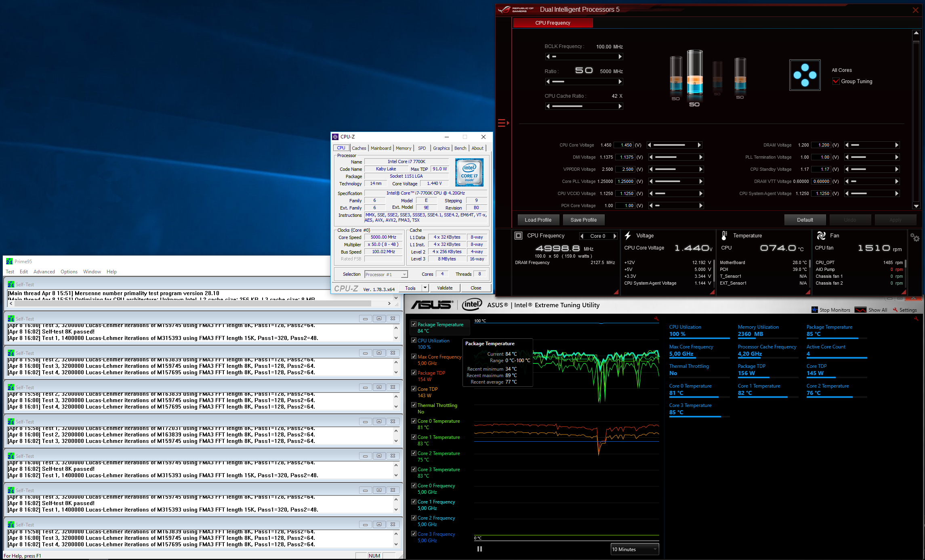Viewport: 925px width, 560px height.
Task: Click the CPU Frequency tab button
Action: (x=553, y=23)
